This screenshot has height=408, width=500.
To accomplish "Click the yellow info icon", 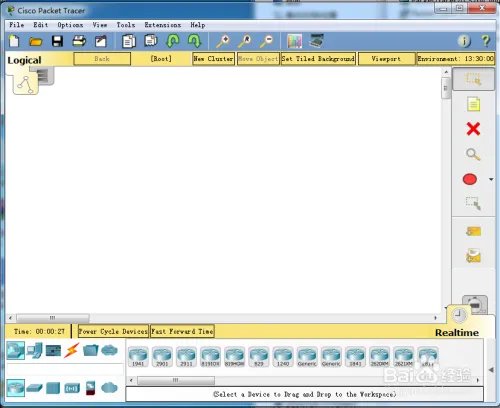I will (464, 41).
